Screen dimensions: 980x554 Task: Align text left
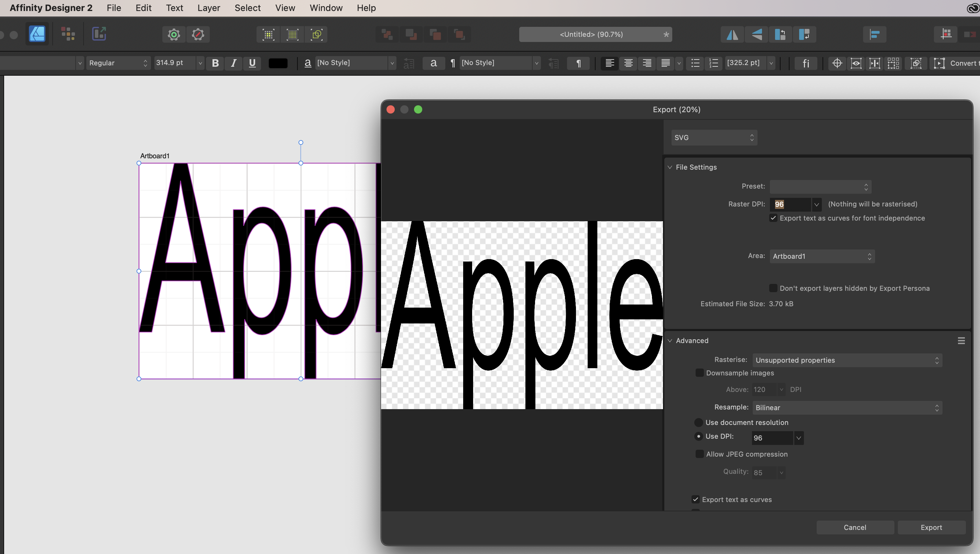[x=610, y=63]
